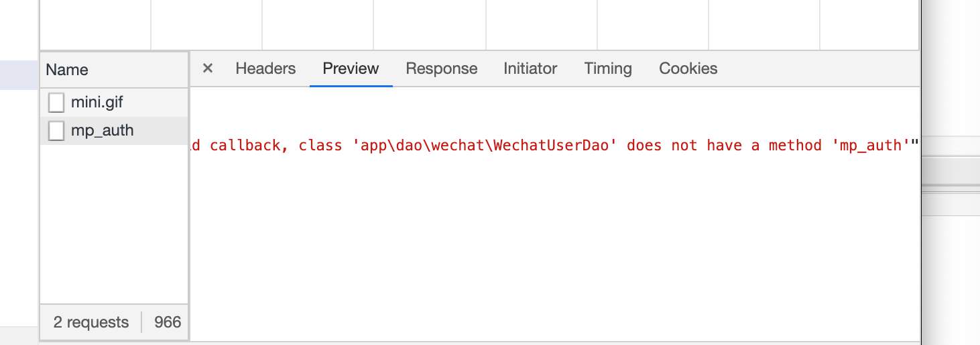Go to the Cookies tab
The width and height of the screenshot is (980, 345).
[688, 68]
